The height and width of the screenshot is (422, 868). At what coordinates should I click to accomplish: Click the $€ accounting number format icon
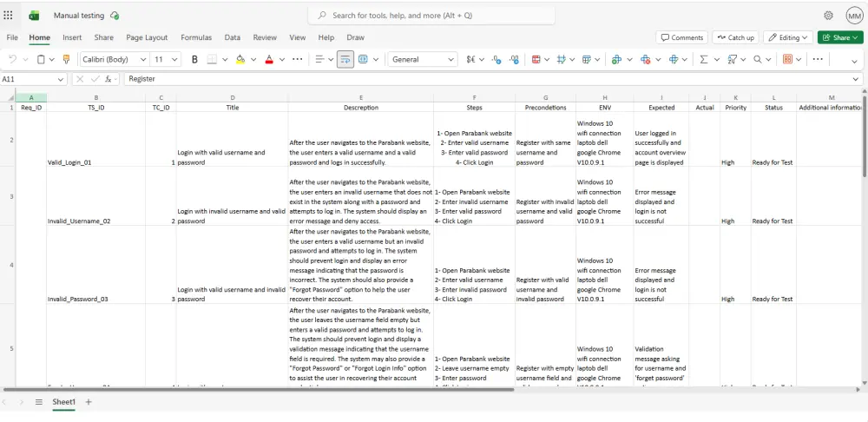[471, 59]
